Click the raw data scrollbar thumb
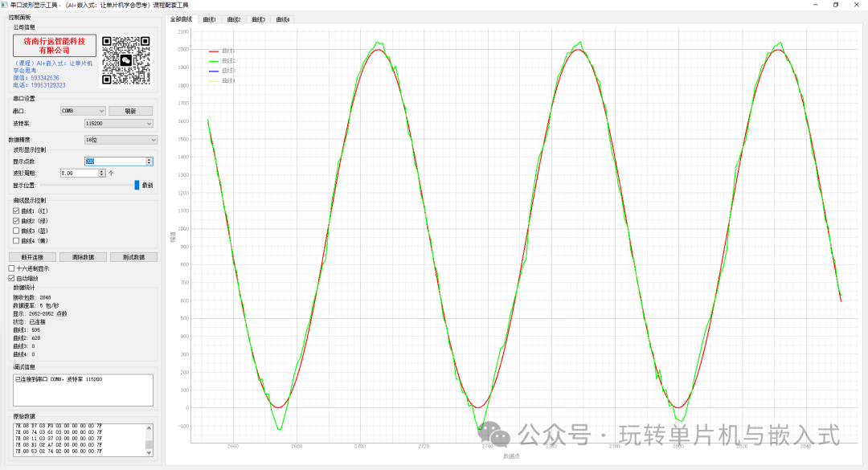The image size is (868, 470). (x=149, y=444)
